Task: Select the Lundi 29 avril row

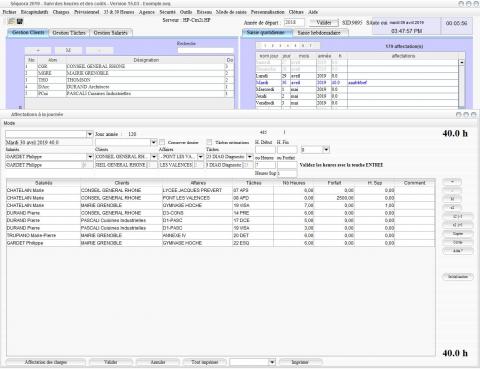Action: click(357, 76)
